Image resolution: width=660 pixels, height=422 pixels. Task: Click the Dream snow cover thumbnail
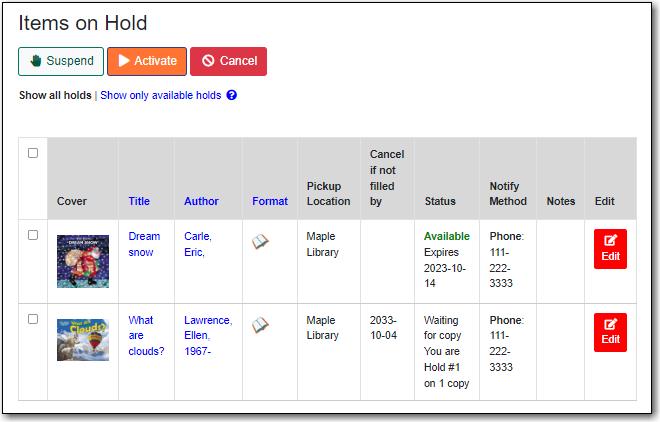pyautogui.click(x=83, y=261)
